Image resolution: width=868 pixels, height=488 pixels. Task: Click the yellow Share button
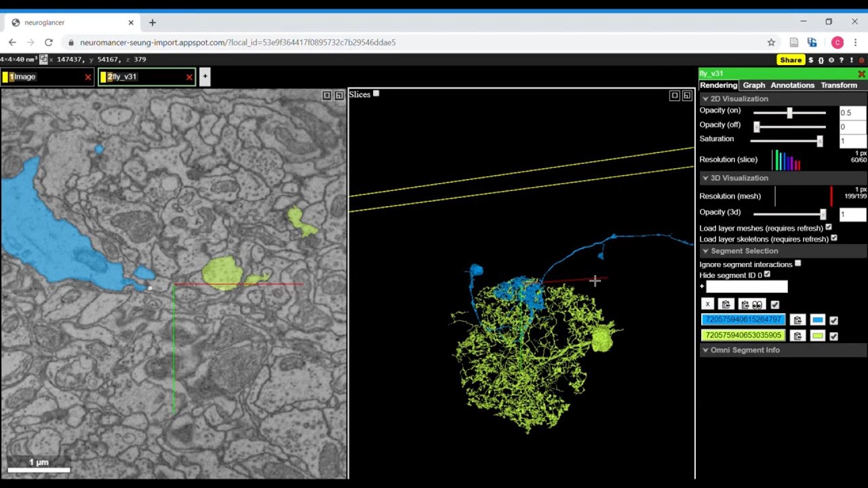click(791, 60)
